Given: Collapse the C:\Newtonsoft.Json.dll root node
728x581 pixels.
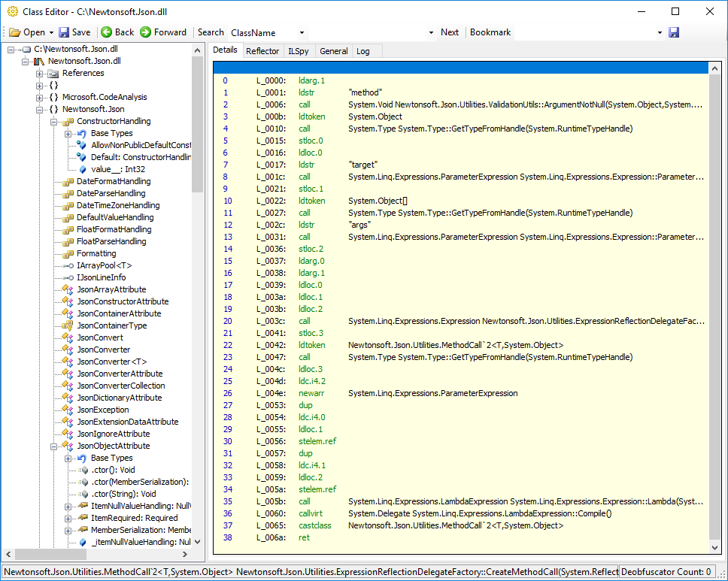Looking at the screenshot, I should (11, 49).
